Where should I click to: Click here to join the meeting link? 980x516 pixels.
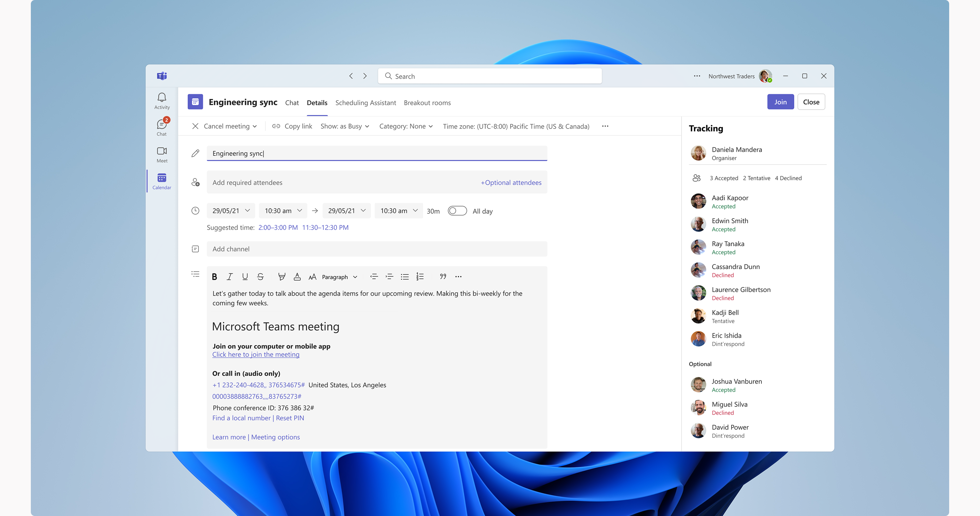pyautogui.click(x=256, y=354)
